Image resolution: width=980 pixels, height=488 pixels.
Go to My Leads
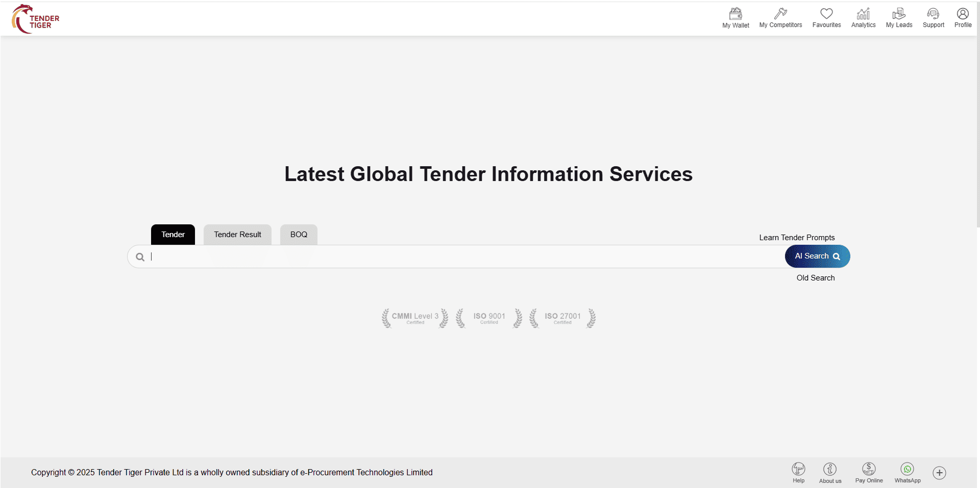(899, 14)
